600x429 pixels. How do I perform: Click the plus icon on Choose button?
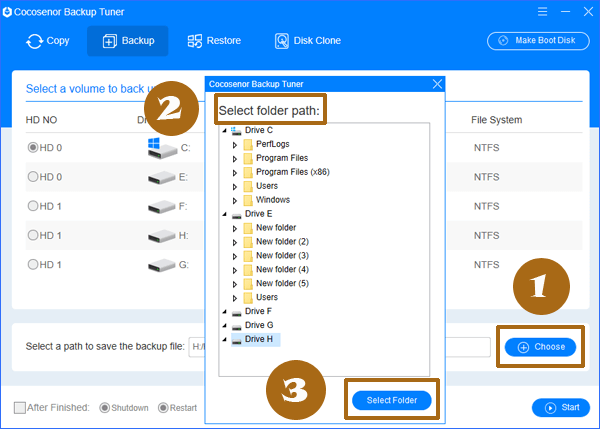point(523,347)
